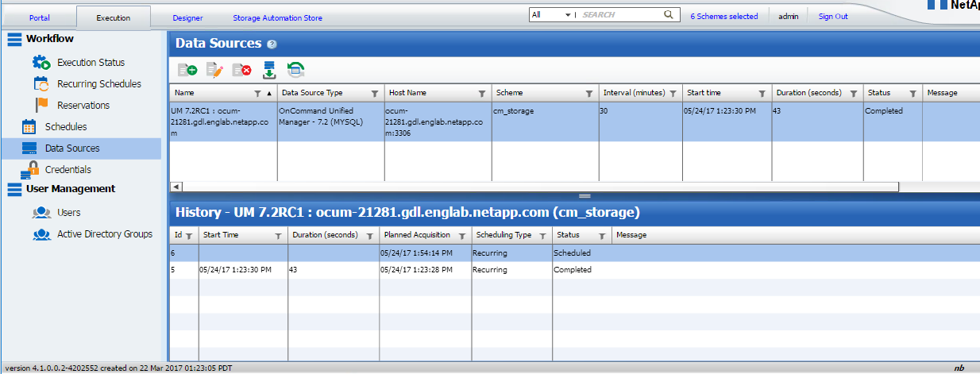The width and height of the screenshot is (980, 374).
Task: Click the Execution Status icon
Action: click(x=42, y=62)
